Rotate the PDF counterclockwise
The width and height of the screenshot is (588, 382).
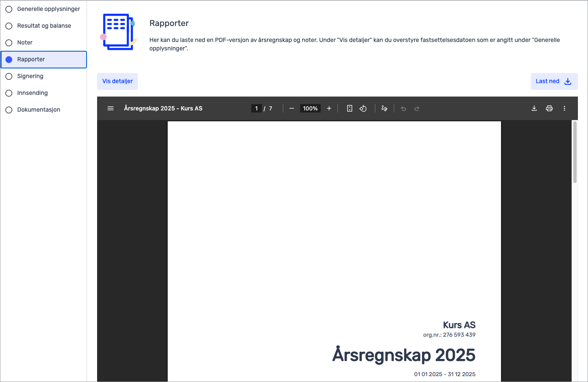[x=363, y=108]
